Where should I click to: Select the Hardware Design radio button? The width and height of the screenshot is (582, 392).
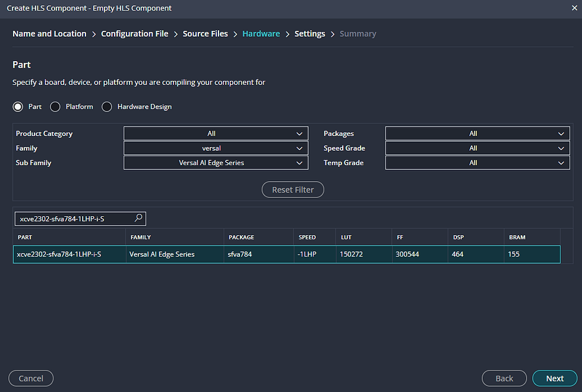click(107, 106)
